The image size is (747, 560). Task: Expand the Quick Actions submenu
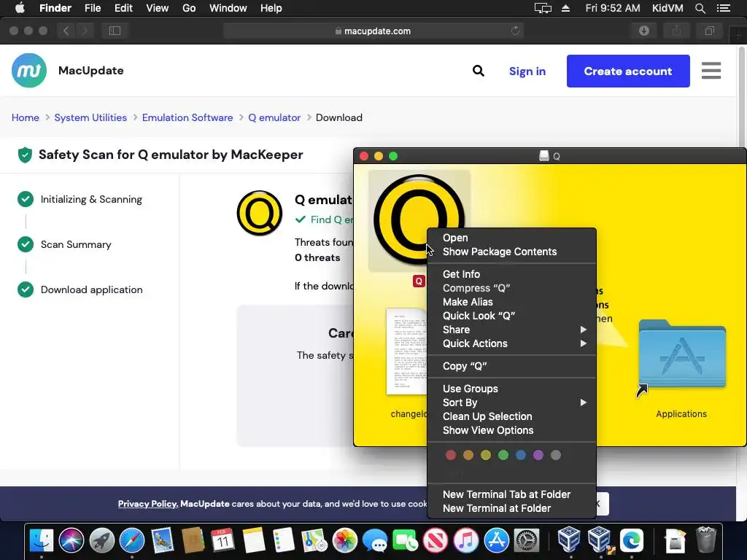pos(511,343)
